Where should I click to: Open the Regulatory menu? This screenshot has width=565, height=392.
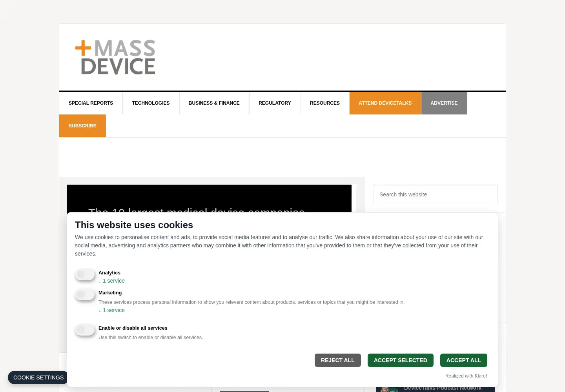point(275,103)
